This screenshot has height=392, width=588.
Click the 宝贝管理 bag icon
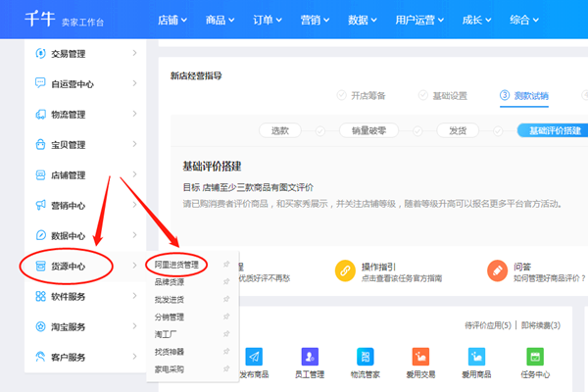(x=40, y=144)
